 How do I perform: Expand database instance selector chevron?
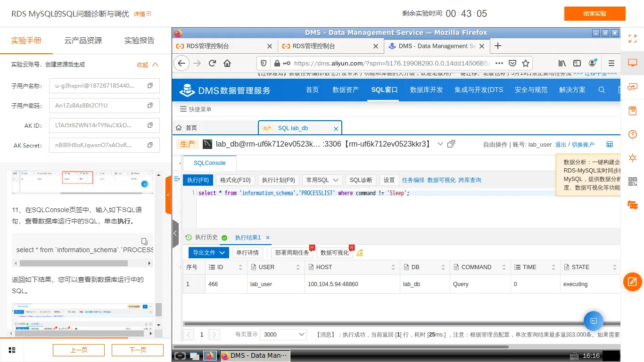440,144
